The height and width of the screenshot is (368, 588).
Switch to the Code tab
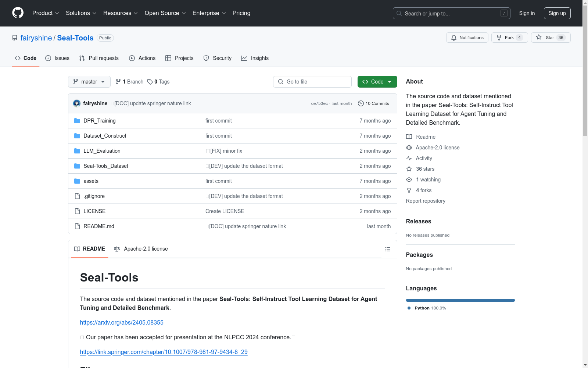26,58
